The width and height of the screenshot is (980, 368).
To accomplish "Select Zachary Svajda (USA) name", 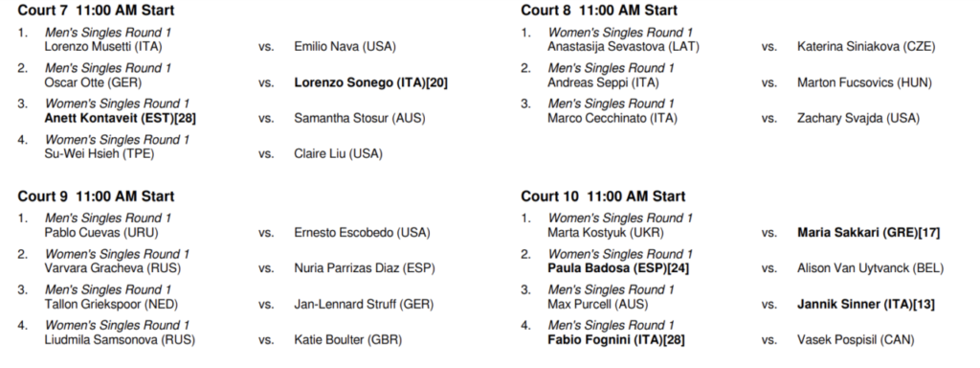I will [858, 118].
